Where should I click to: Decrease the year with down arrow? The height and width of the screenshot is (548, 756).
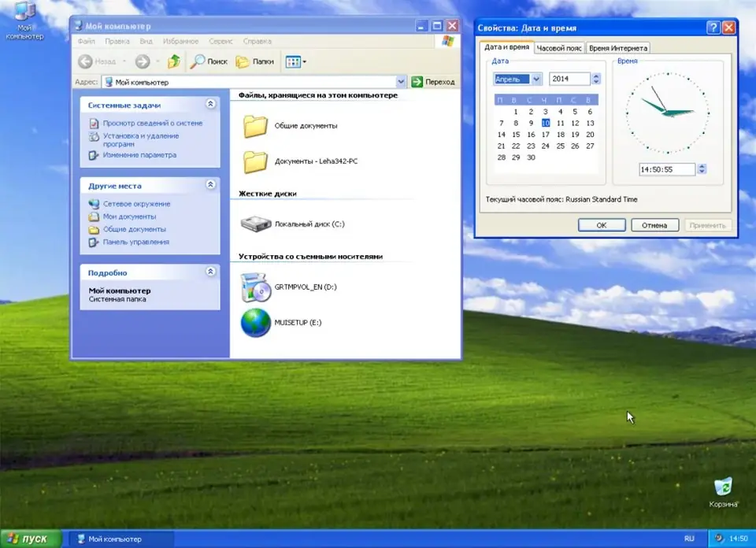pos(596,82)
